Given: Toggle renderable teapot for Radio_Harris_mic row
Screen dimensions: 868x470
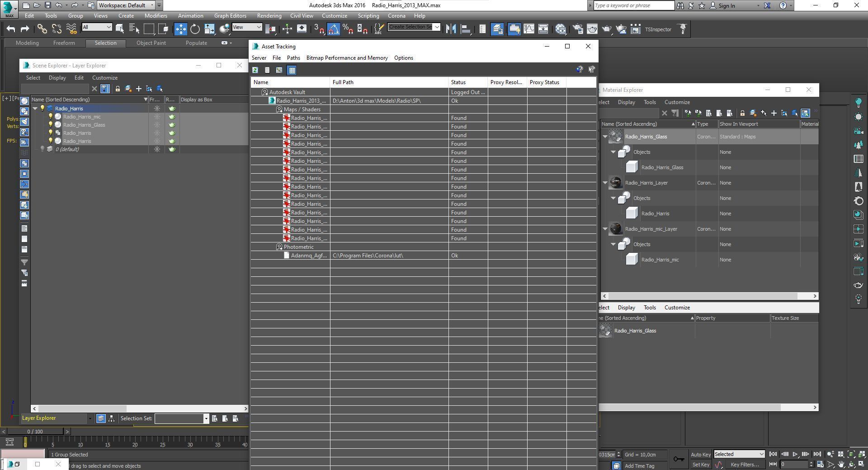Looking at the screenshot, I should [x=172, y=117].
